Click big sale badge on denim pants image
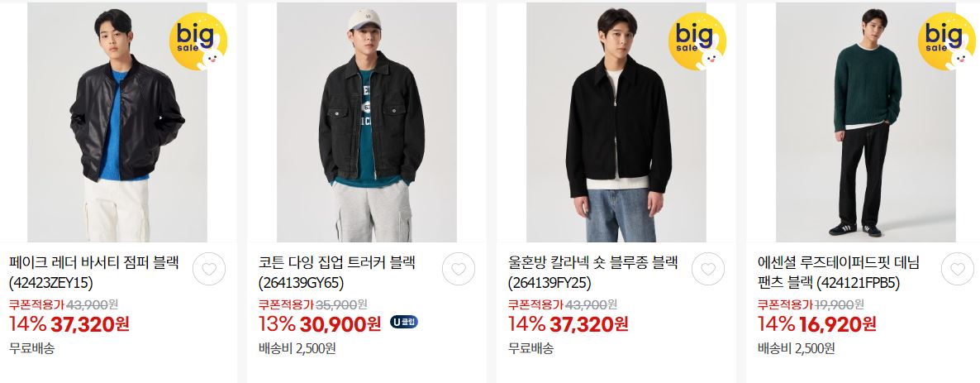Screen dimensions: 980x383 tap(947, 41)
